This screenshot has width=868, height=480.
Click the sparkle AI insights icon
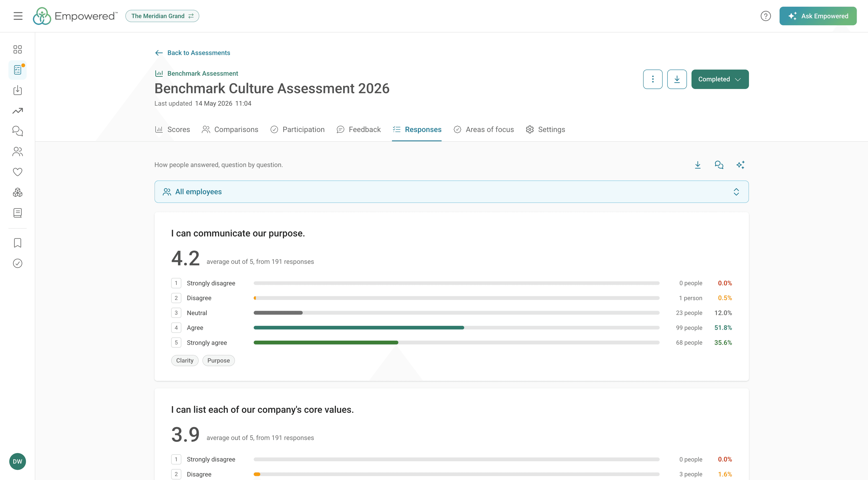(740, 165)
